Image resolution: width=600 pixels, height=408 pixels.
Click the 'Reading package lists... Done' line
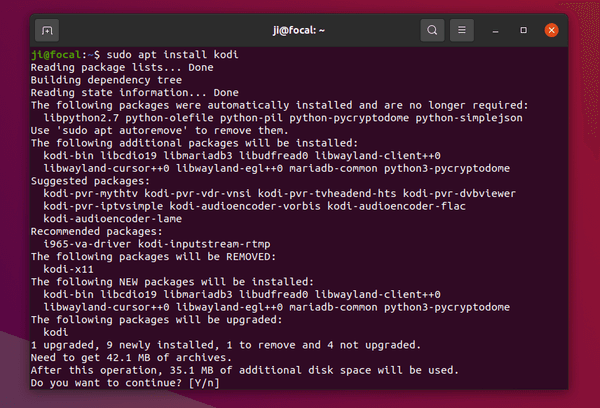[x=122, y=67]
